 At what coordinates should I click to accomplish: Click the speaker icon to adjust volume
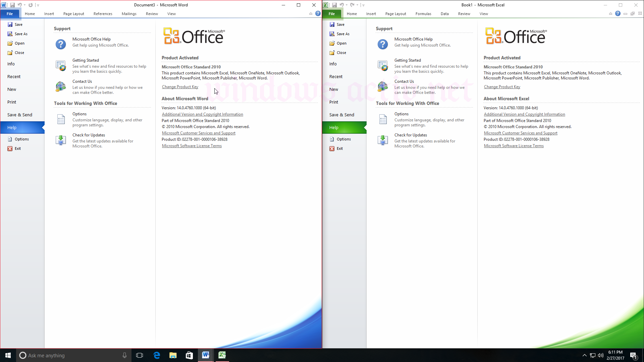tap(601, 355)
